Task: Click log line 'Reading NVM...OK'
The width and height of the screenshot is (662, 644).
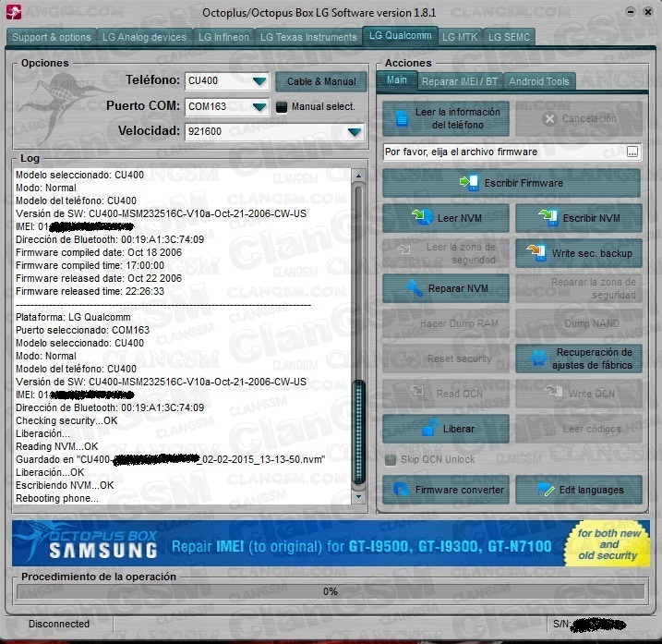Action: click(x=56, y=446)
